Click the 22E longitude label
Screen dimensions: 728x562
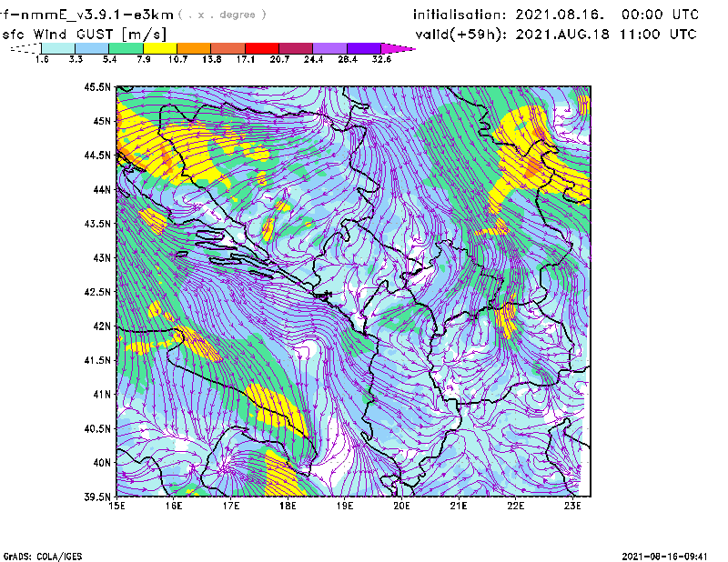515,506
